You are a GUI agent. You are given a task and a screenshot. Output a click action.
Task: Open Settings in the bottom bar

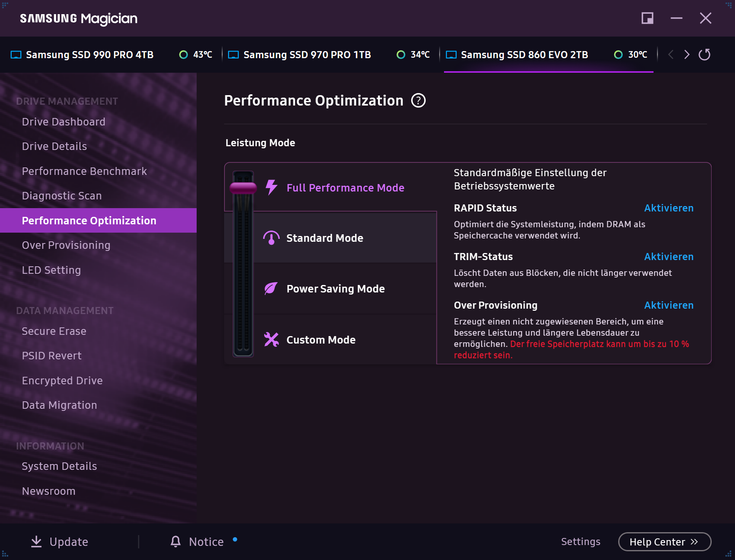[x=581, y=542]
